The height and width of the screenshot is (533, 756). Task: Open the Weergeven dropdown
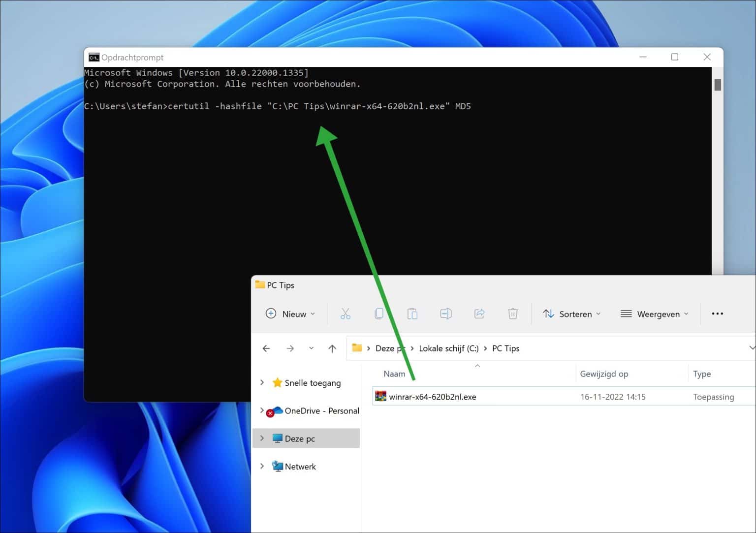click(655, 314)
